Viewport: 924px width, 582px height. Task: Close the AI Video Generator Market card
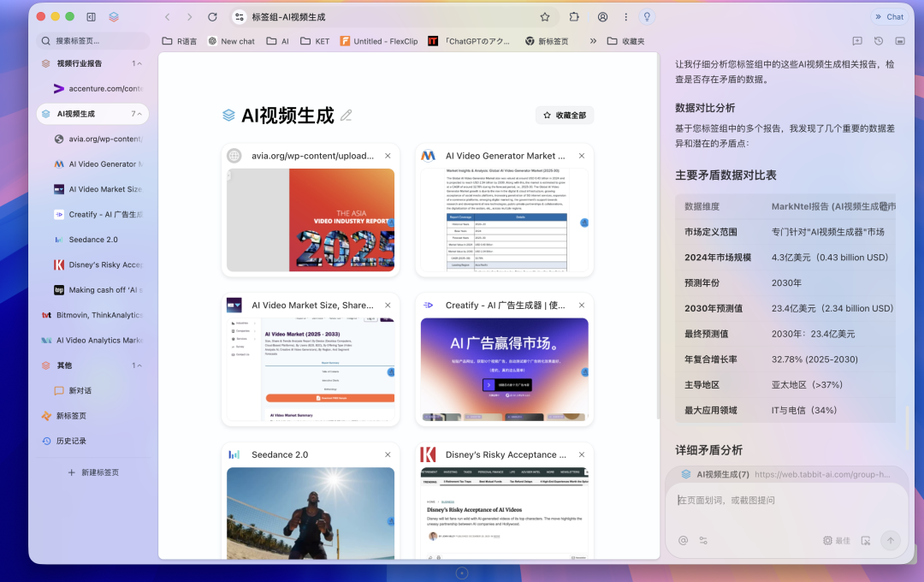(x=582, y=157)
